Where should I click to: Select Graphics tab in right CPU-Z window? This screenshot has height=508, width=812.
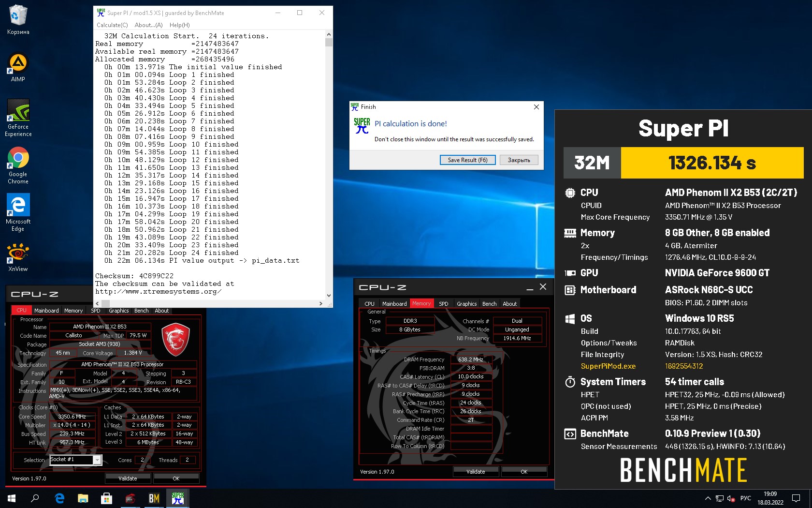467,304
